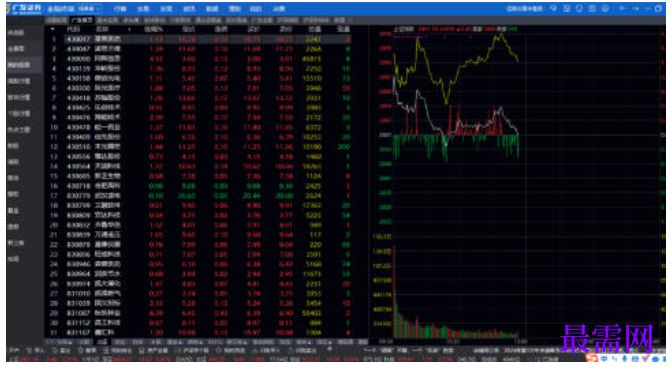
Task: Select stock code 830779 in row 17
Action: (78, 196)
